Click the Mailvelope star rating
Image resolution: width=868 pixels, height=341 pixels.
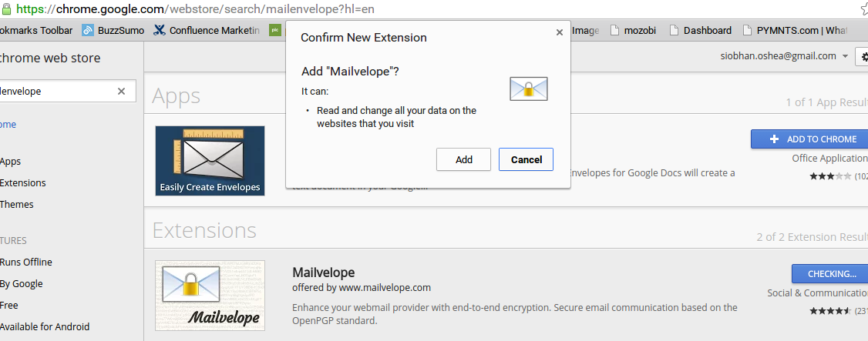(829, 311)
